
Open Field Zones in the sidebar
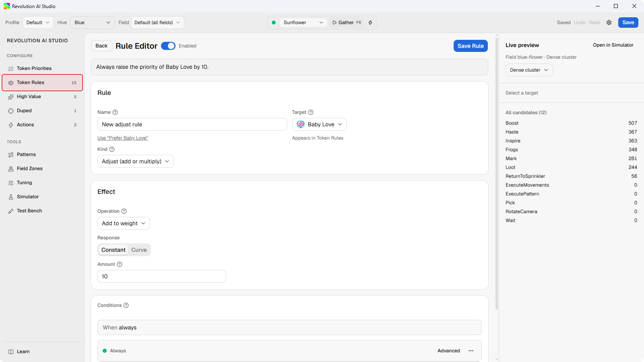tap(42, 169)
